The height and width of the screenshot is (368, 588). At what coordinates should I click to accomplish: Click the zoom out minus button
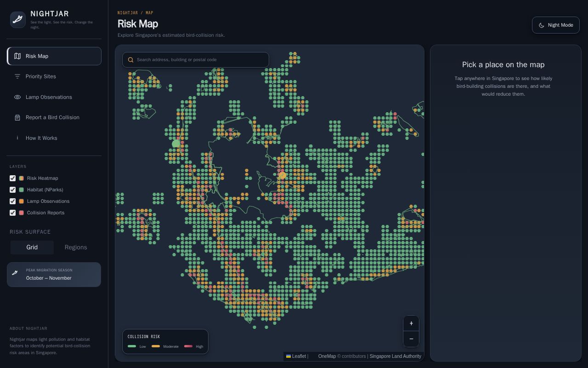pos(411,339)
